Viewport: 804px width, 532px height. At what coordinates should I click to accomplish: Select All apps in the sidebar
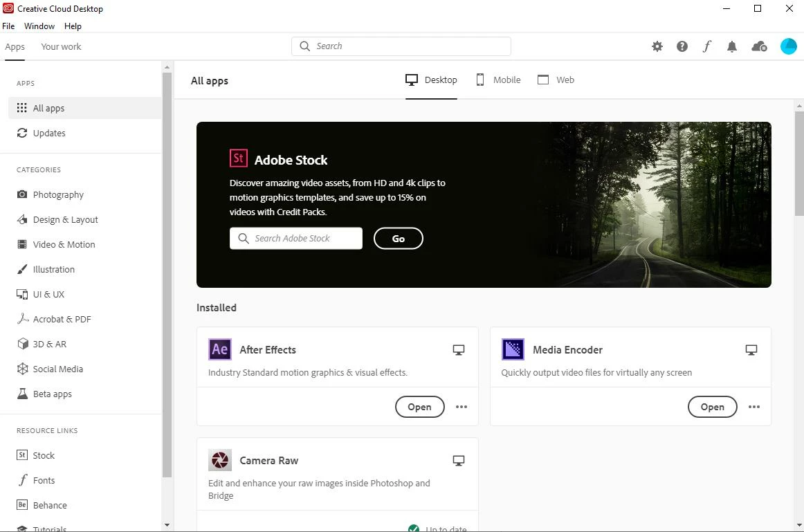click(84, 108)
